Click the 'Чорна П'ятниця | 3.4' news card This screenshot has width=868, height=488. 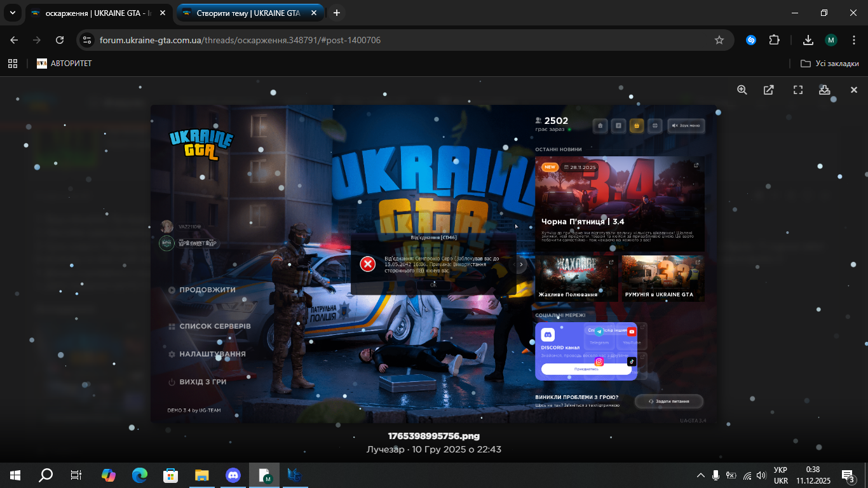click(620, 204)
